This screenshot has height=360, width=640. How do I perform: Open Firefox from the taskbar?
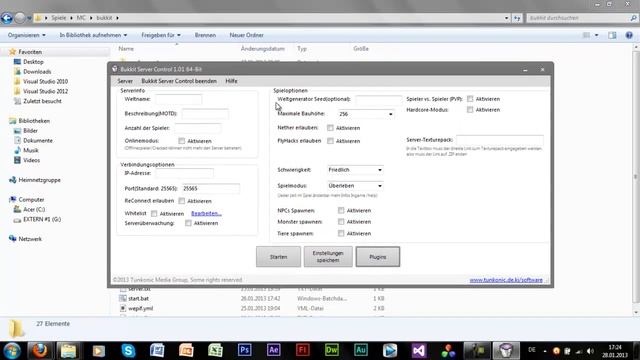(x=40, y=350)
